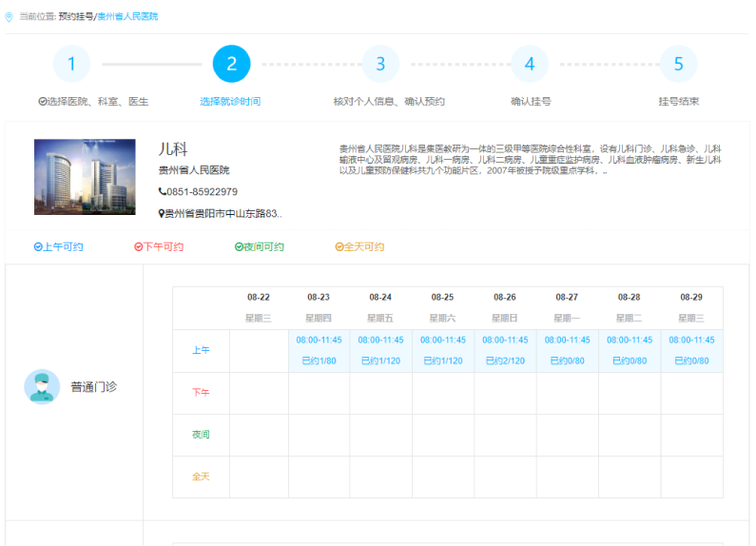Click step 2 circle icon
Screen dimensions: 756x546
pyautogui.click(x=231, y=65)
